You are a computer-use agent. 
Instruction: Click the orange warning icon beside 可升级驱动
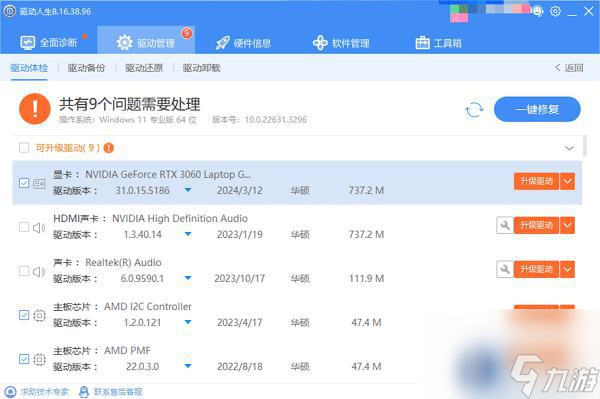click(x=109, y=148)
